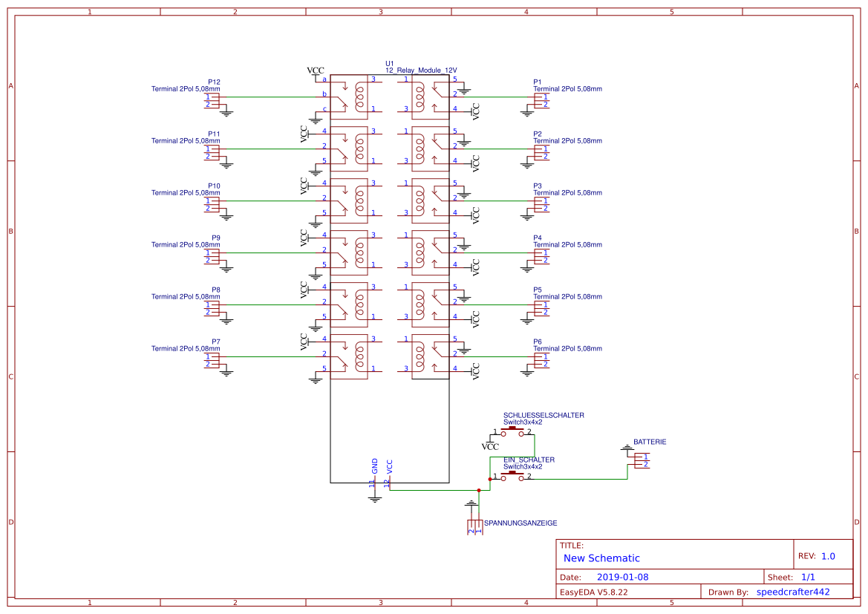Screen dimensions: 868x614
Task: Click the author name speedcrafter442
Action: [792, 592]
